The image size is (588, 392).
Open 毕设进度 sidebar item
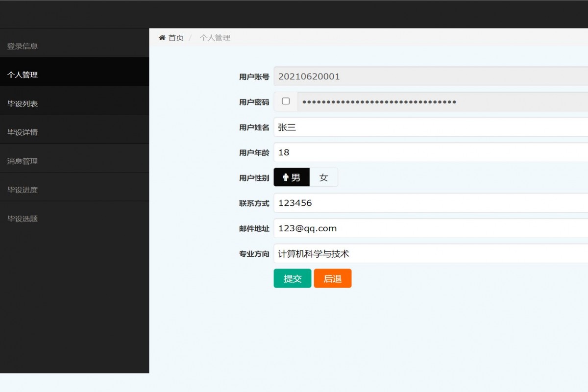click(23, 190)
